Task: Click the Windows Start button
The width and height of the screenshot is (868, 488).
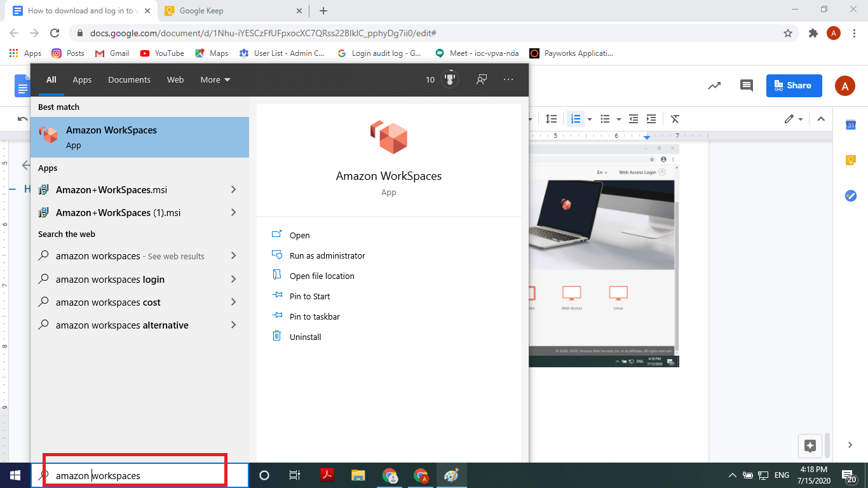Action: pos(15,475)
